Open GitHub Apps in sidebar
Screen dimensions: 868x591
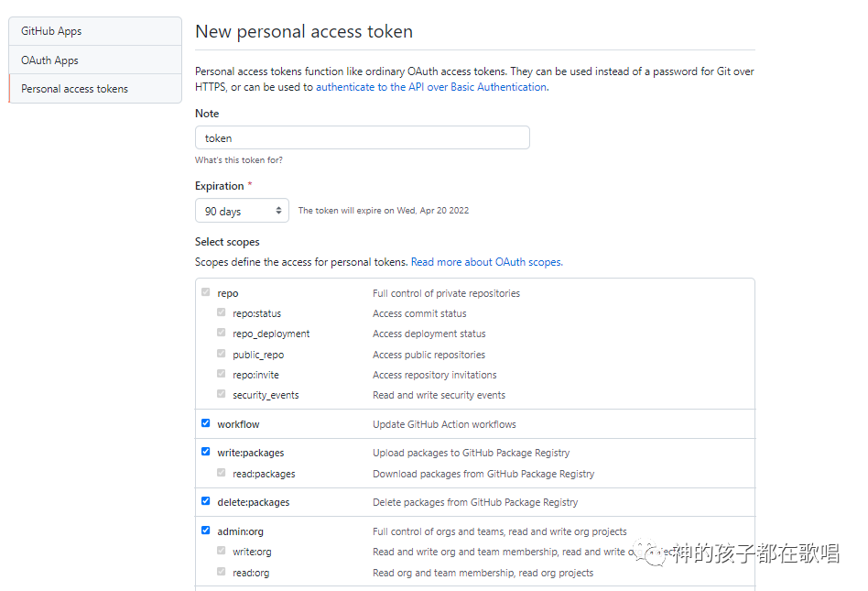point(95,31)
